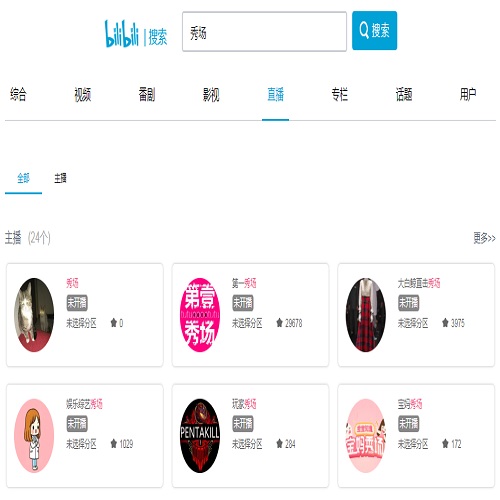Open the 番剧 tab

pos(147,94)
